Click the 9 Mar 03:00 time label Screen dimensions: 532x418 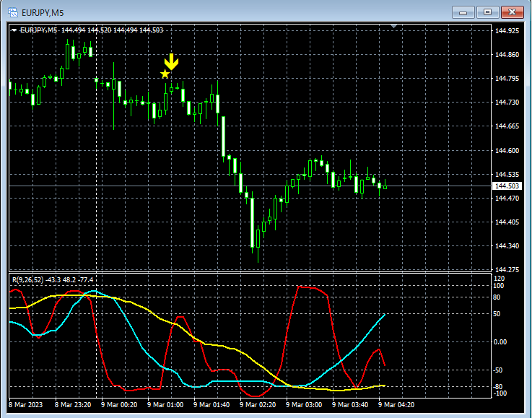tap(304, 405)
